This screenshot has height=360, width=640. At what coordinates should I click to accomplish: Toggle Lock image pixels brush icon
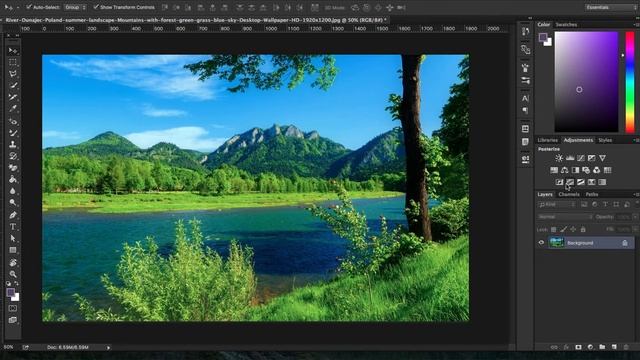563,229
